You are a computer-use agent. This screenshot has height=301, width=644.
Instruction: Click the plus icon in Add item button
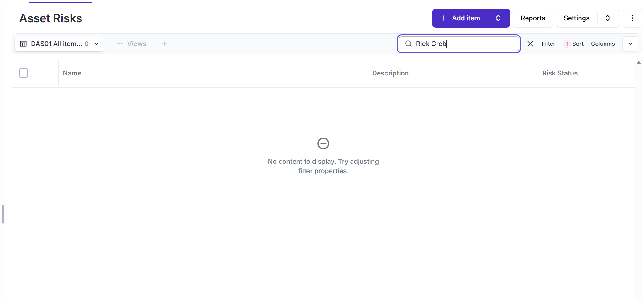[444, 18]
